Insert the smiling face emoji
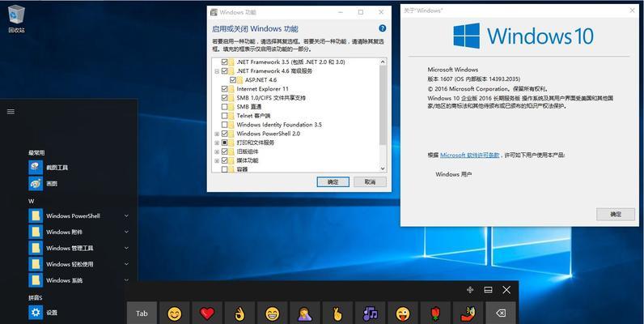The height and width of the screenshot is (324, 644). pyautogui.click(x=175, y=313)
